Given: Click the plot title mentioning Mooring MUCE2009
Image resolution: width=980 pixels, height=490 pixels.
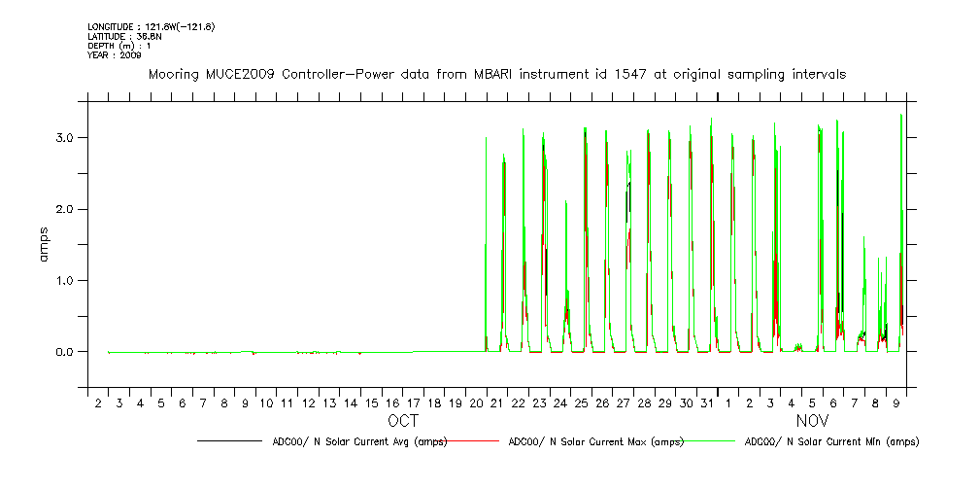Looking at the screenshot, I should click(x=496, y=74).
